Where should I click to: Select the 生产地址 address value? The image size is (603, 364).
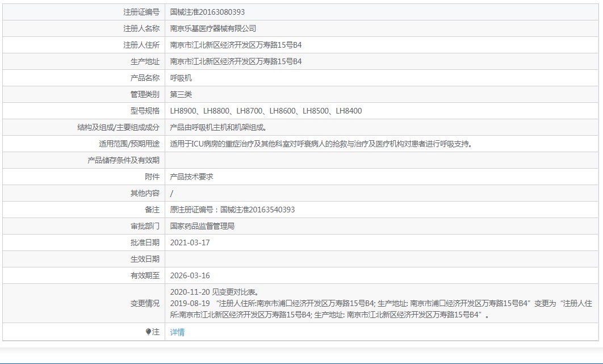pyautogui.click(x=236, y=61)
